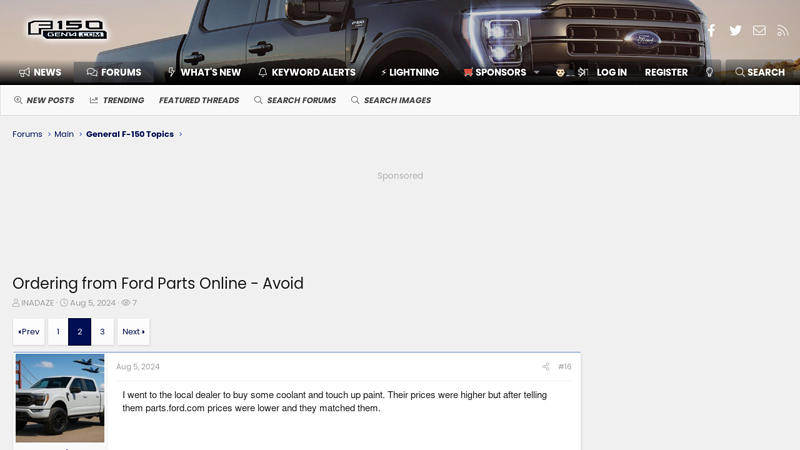Open the Facebook page icon
Viewport: 800px width, 450px height.
point(711,31)
